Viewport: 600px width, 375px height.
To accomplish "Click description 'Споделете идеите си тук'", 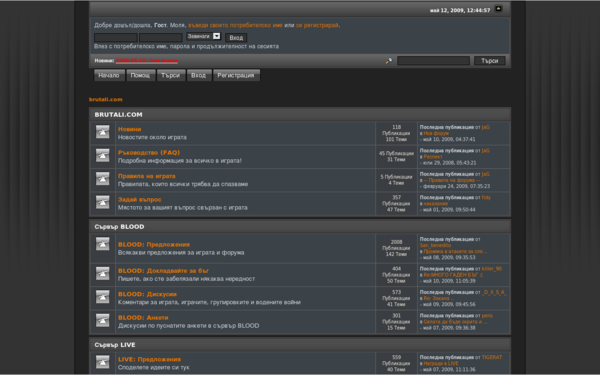I will coord(153,367).
